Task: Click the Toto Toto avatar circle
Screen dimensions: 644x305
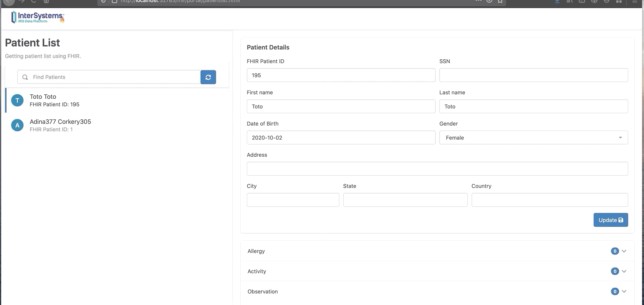Action: 17,100
